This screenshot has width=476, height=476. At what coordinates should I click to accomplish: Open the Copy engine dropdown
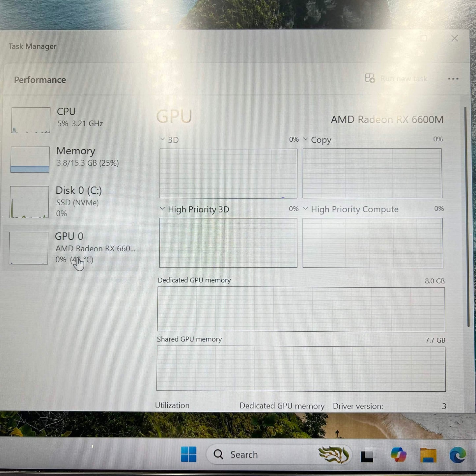[x=305, y=139]
